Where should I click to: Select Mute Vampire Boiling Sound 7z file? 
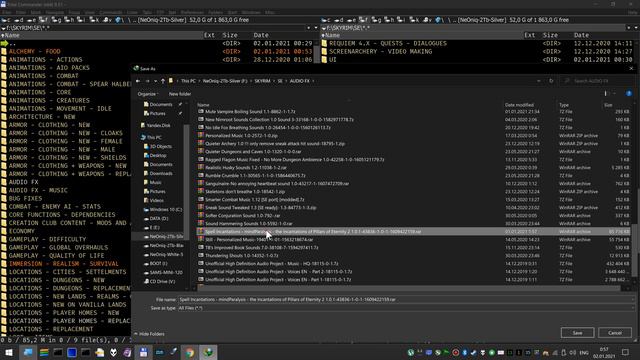[250, 111]
